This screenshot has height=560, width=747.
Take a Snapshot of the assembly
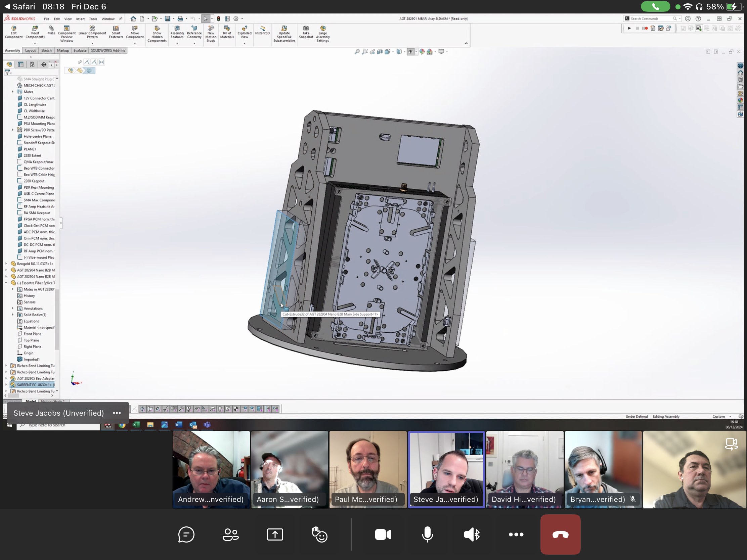pos(306,33)
